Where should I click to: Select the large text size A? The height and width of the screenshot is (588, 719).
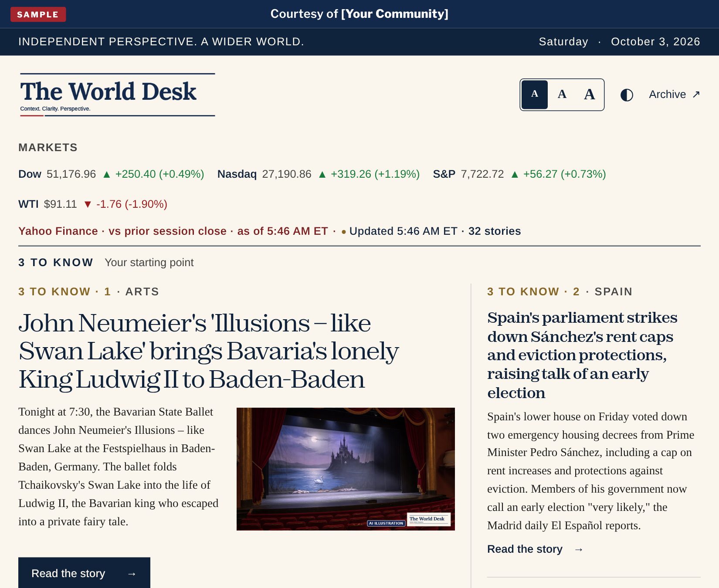(x=589, y=95)
